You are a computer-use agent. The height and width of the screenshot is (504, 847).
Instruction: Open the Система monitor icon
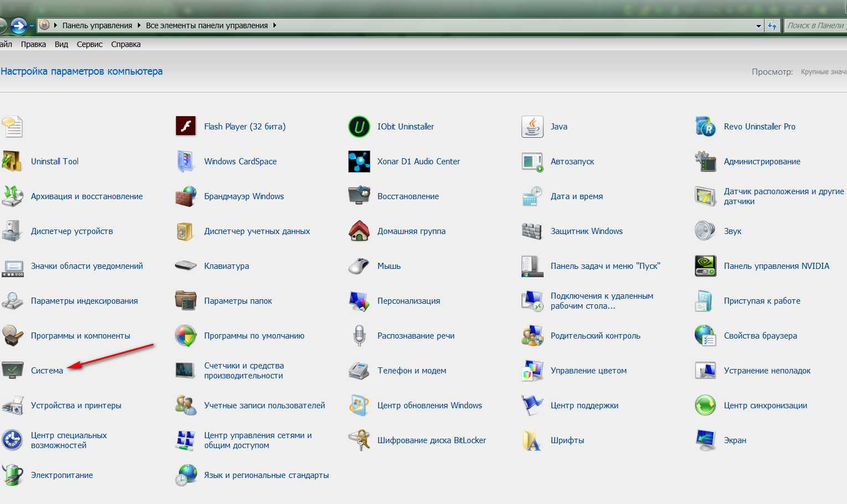13,370
